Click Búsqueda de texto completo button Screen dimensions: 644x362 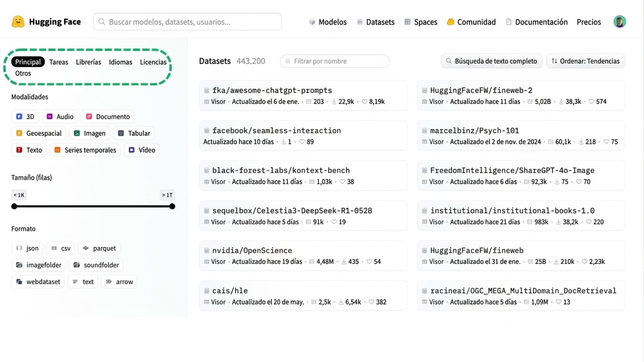pos(491,61)
